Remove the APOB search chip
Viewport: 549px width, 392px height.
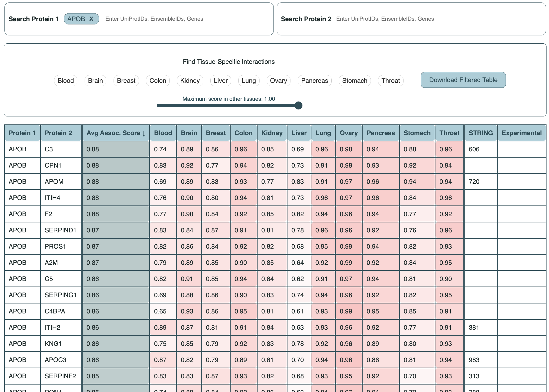(91, 19)
